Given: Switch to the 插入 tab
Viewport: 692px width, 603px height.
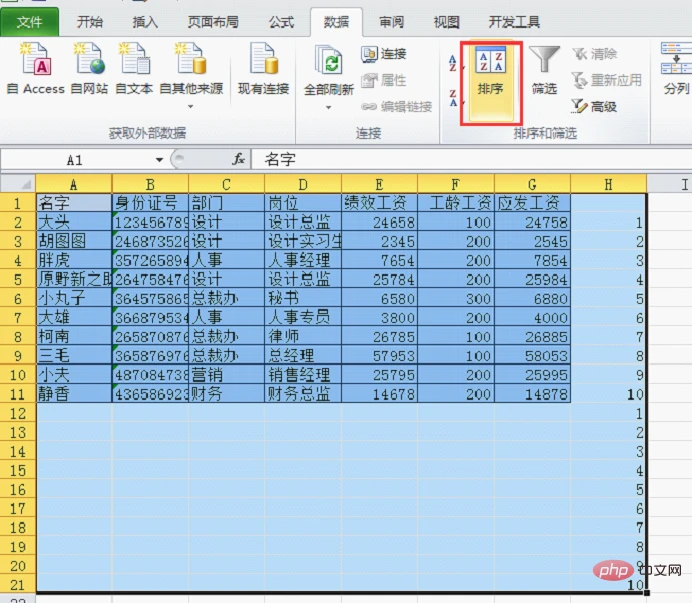Looking at the screenshot, I should pos(145,22).
